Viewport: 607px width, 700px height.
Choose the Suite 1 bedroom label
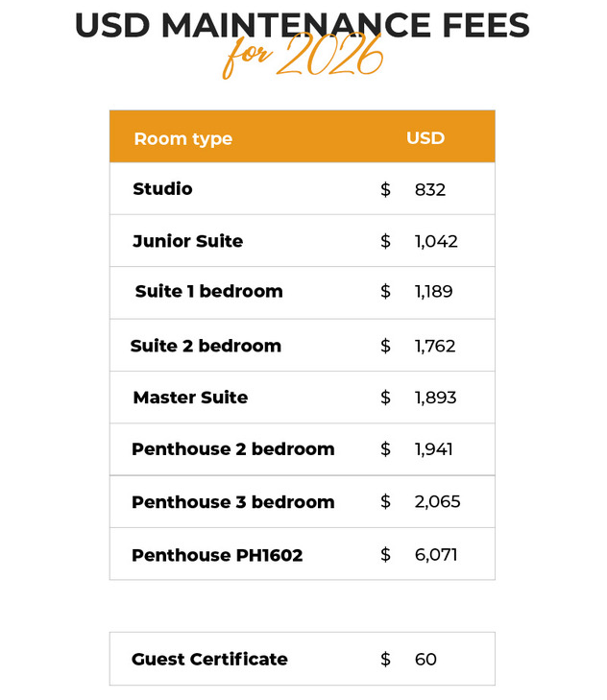point(208,291)
